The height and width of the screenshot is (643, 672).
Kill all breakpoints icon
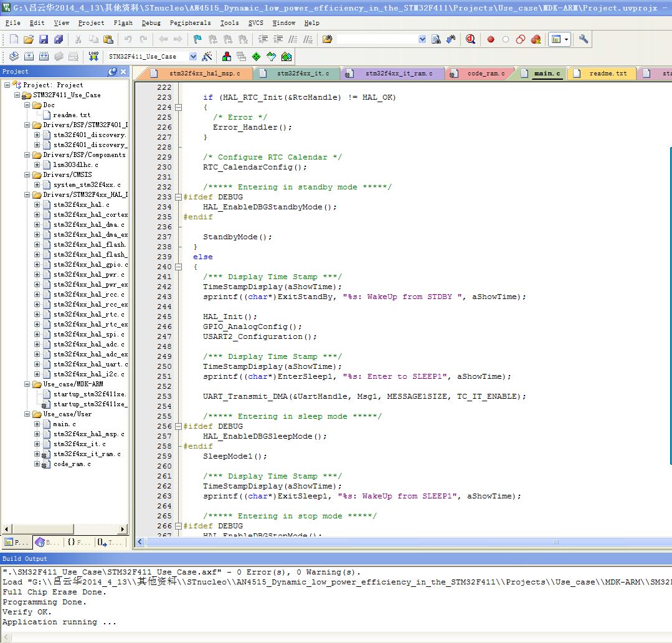536,39
